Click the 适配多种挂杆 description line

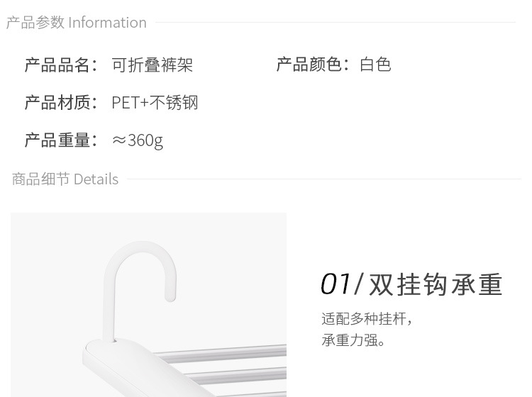(367, 319)
